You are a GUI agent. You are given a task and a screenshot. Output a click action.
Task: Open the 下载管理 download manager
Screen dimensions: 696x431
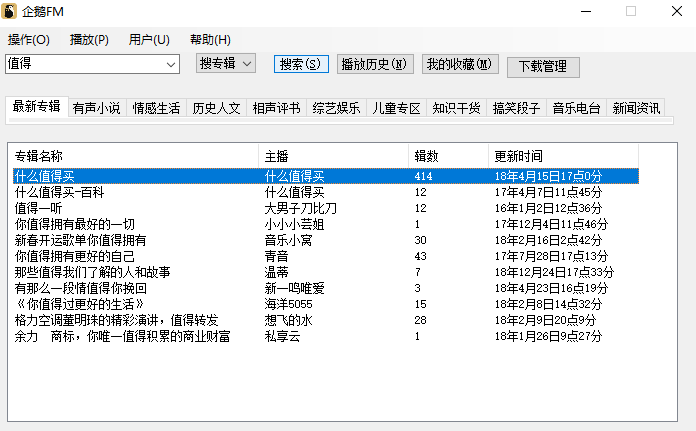pos(543,67)
